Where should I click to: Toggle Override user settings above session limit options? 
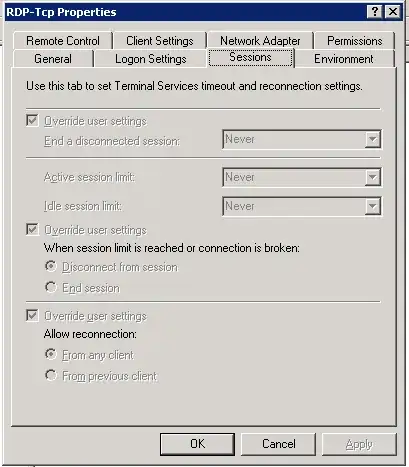(x=32, y=229)
